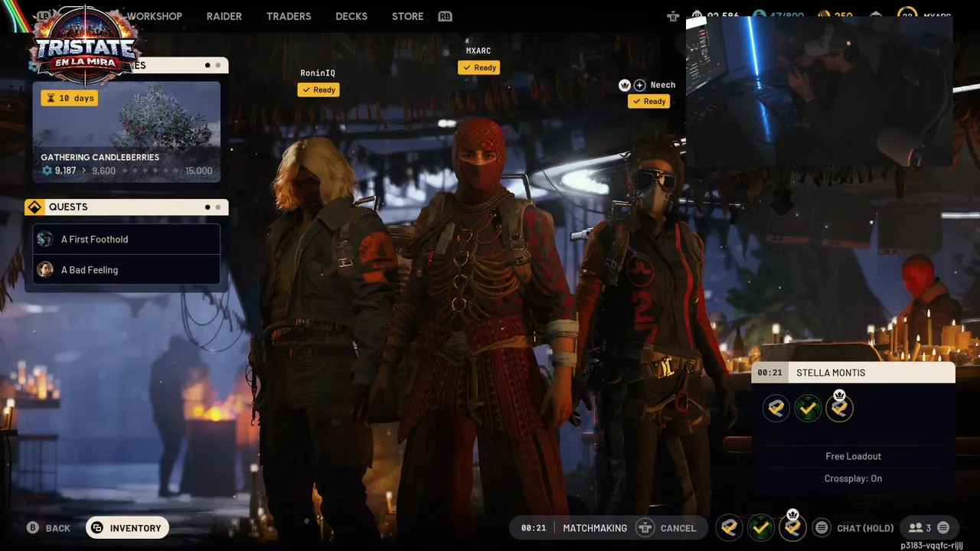The width and height of the screenshot is (980, 551).
Task: Click the portrait icon beside A First Foothold
Action: coord(45,240)
